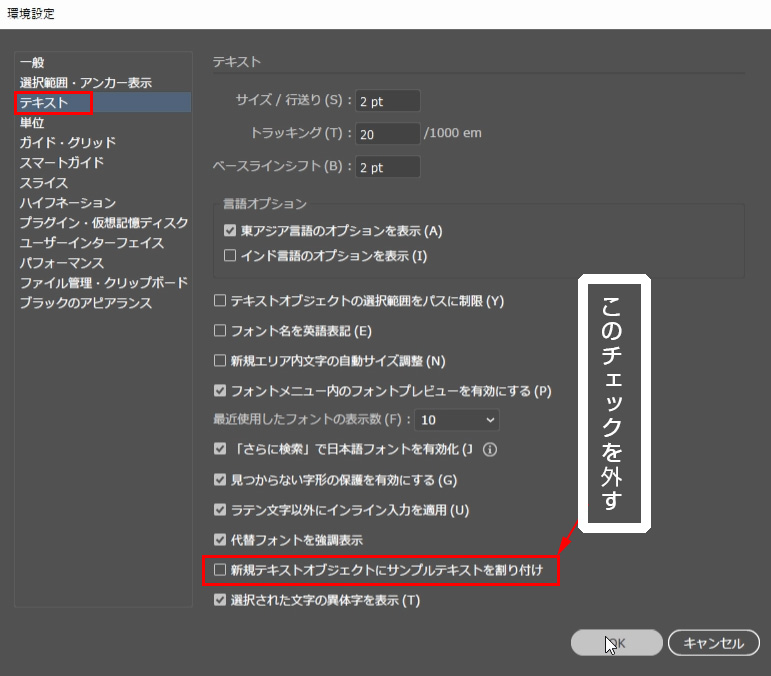771x676 pixels.
Task: Check 新規エリア内文字の自動サイズ調整
Action: click(x=220, y=360)
